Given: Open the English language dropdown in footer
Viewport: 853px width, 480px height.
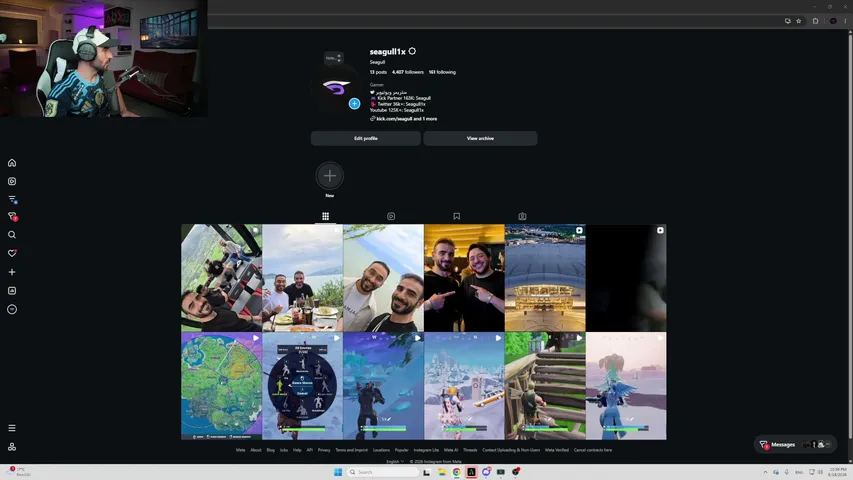Looking at the screenshot, I should click(395, 461).
